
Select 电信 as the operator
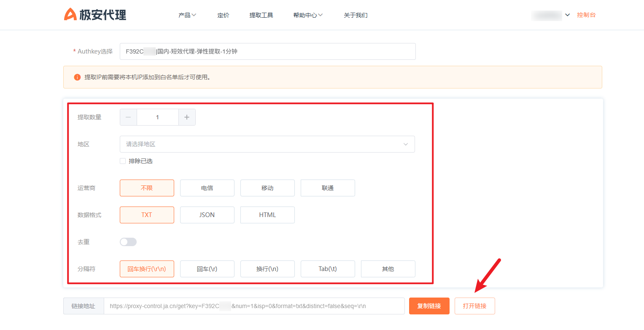207,188
